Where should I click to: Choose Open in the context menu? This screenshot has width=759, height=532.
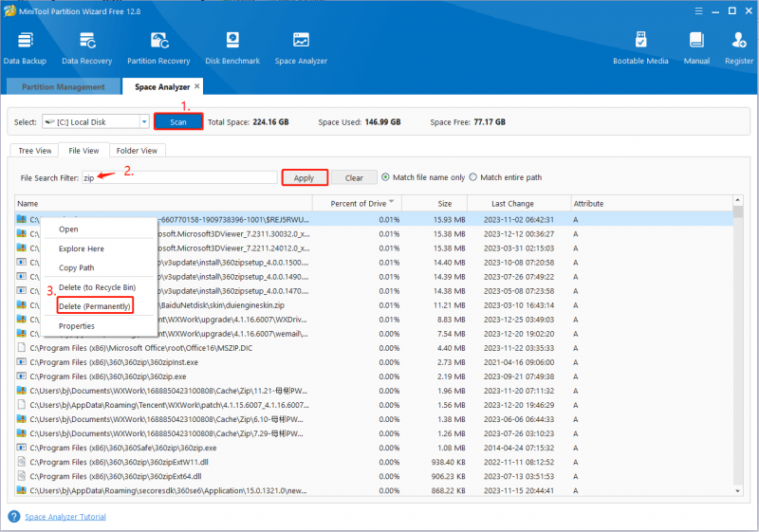pos(68,229)
